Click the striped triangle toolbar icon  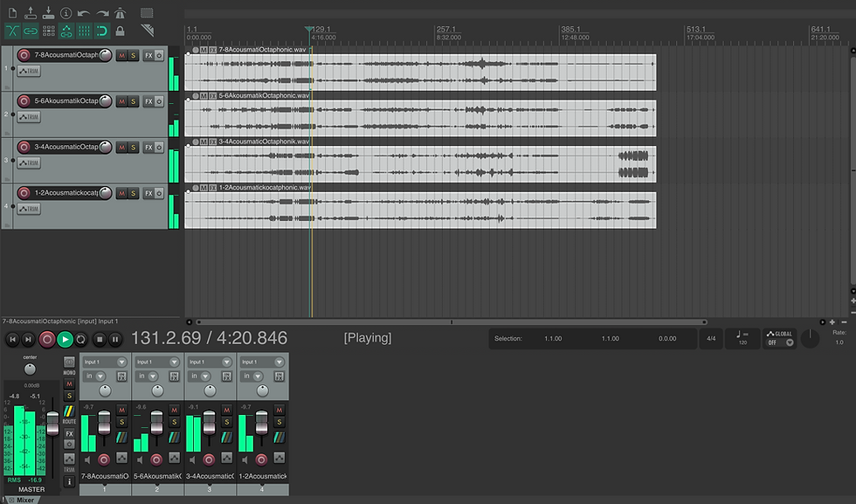point(147,30)
